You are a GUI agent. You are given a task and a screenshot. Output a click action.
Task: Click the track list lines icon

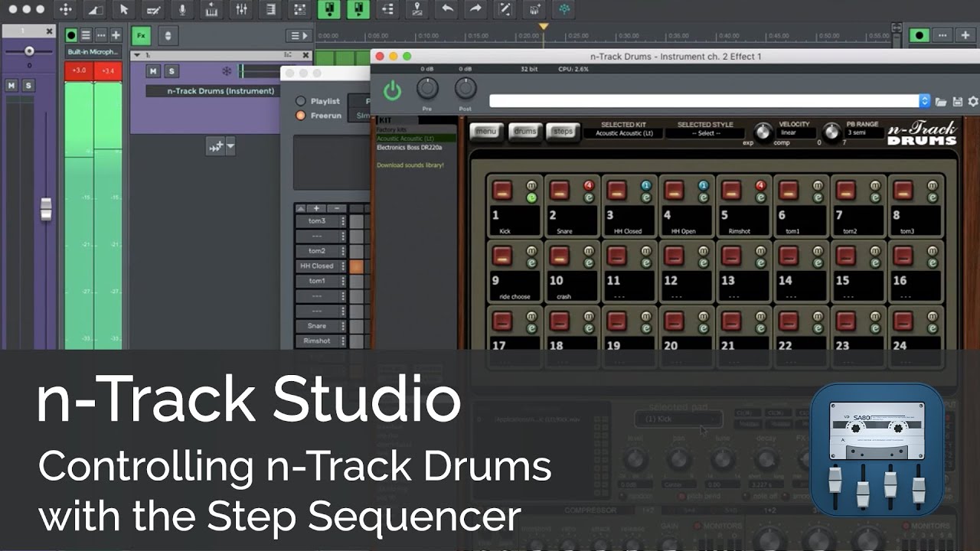click(x=86, y=35)
